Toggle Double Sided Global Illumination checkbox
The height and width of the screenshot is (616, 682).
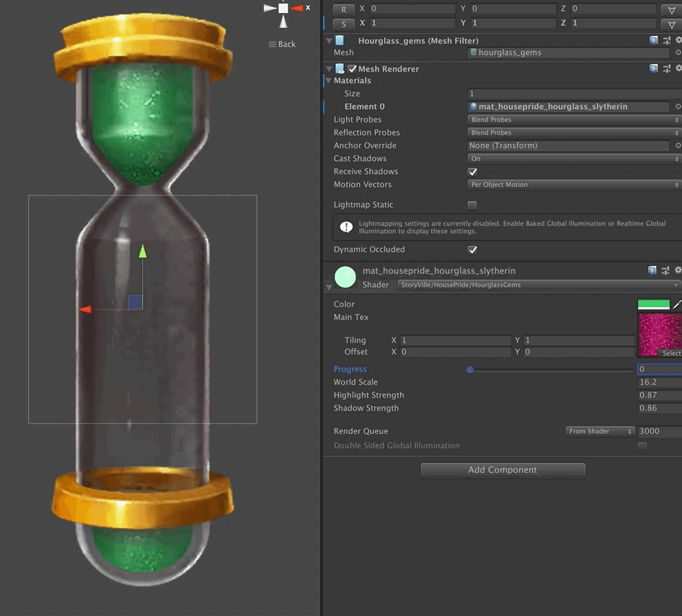(x=642, y=446)
